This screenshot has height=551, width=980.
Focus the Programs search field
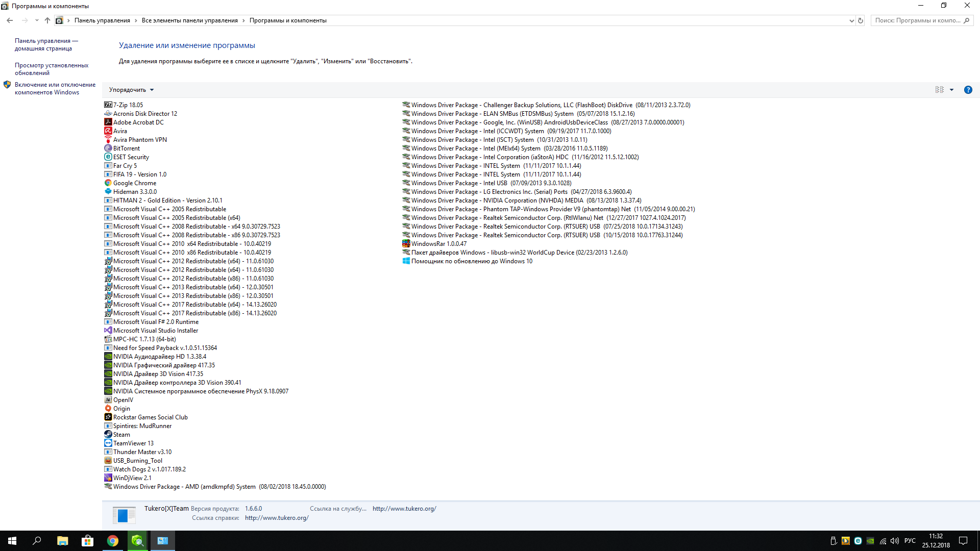pyautogui.click(x=922, y=20)
